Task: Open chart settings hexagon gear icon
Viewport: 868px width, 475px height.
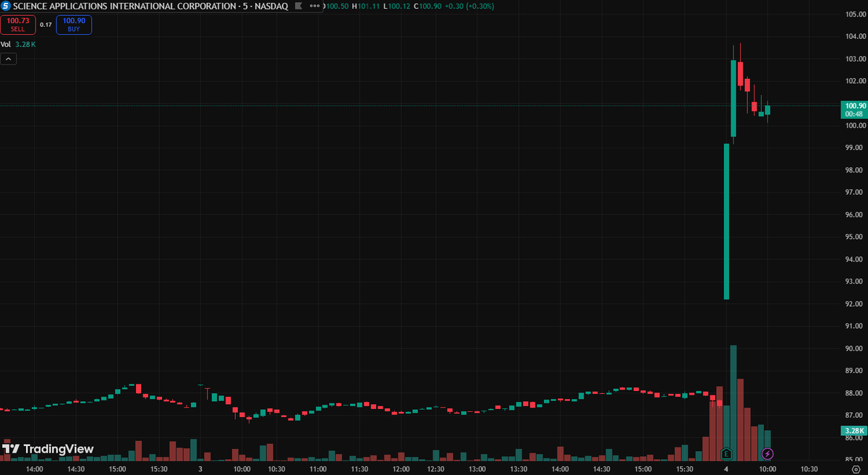Action: pos(856,469)
